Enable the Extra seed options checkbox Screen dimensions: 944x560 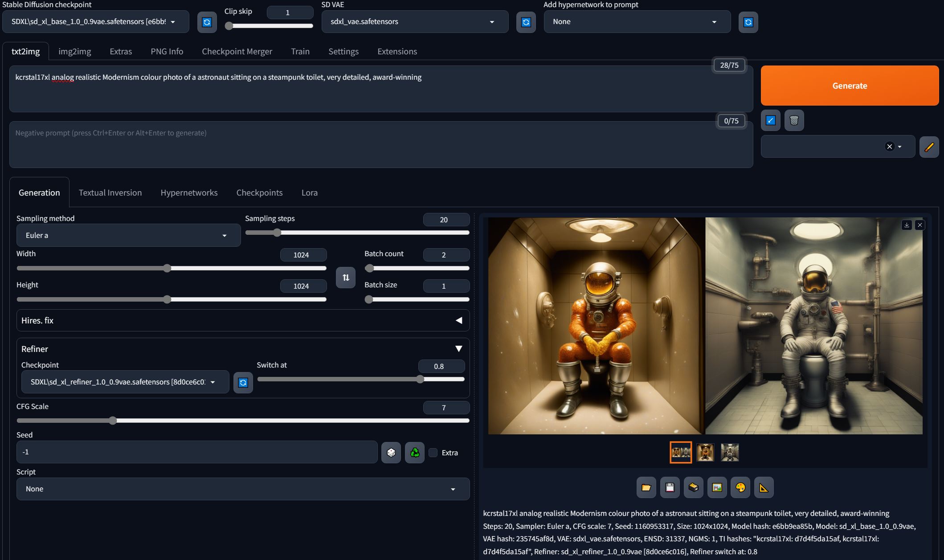tap(433, 452)
